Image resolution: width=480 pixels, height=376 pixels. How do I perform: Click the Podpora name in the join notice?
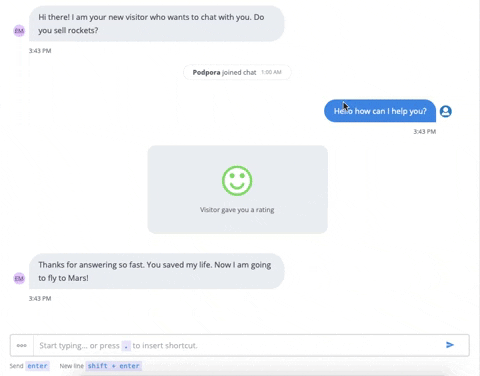(x=206, y=72)
